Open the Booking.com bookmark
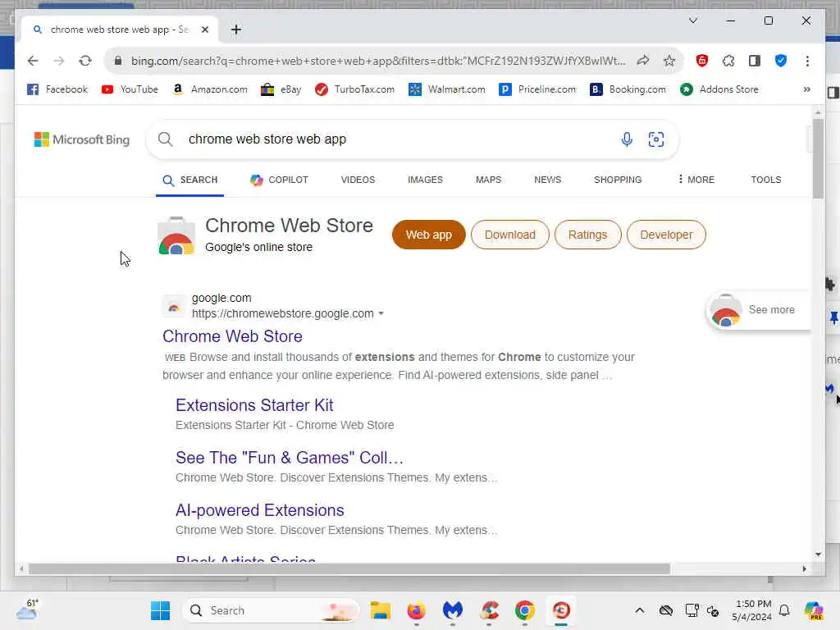The image size is (840, 630). pyautogui.click(x=628, y=89)
